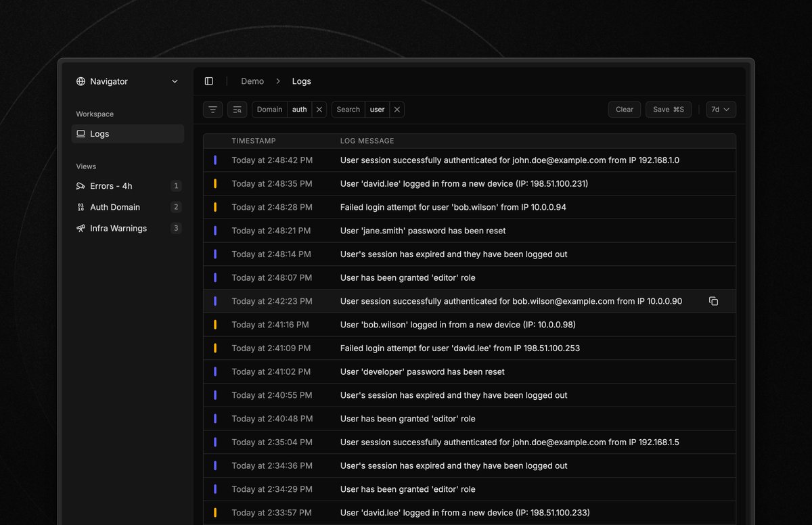Remove the Search user filter
The width and height of the screenshot is (812, 525).
(x=397, y=110)
